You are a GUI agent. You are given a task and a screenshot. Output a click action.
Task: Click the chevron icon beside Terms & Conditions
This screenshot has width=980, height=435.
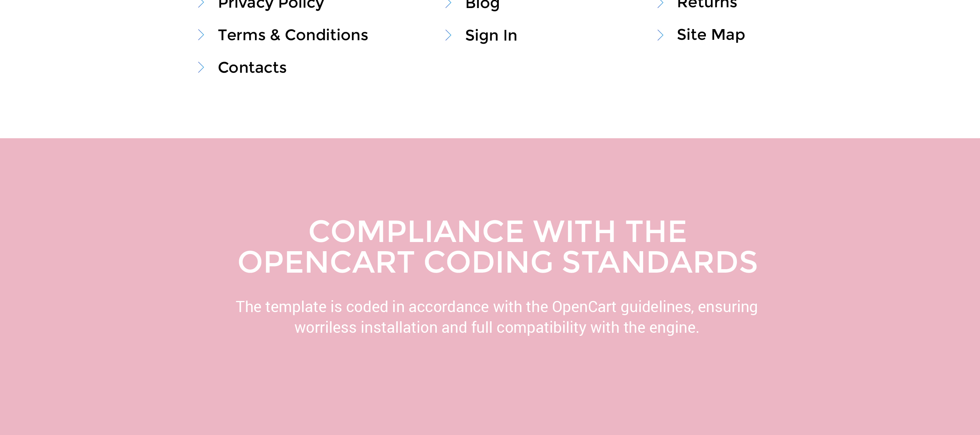(201, 35)
